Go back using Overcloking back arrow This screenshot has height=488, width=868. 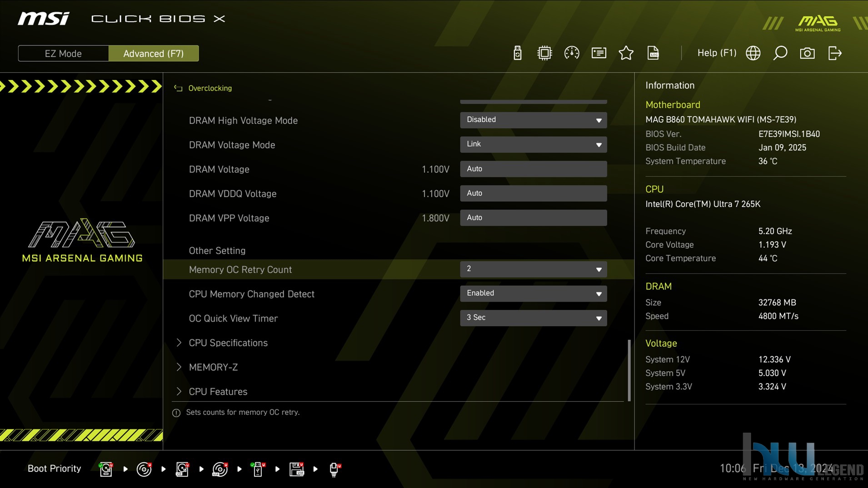pyautogui.click(x=178, y=88)
